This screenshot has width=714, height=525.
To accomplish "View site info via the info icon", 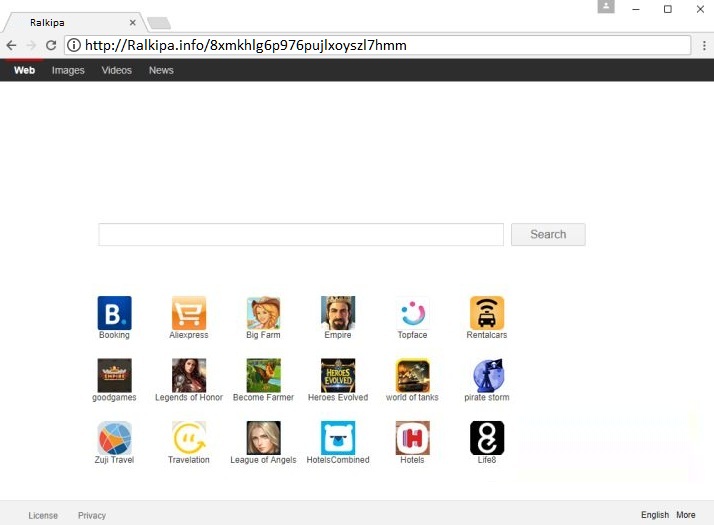I will point(74,45).
